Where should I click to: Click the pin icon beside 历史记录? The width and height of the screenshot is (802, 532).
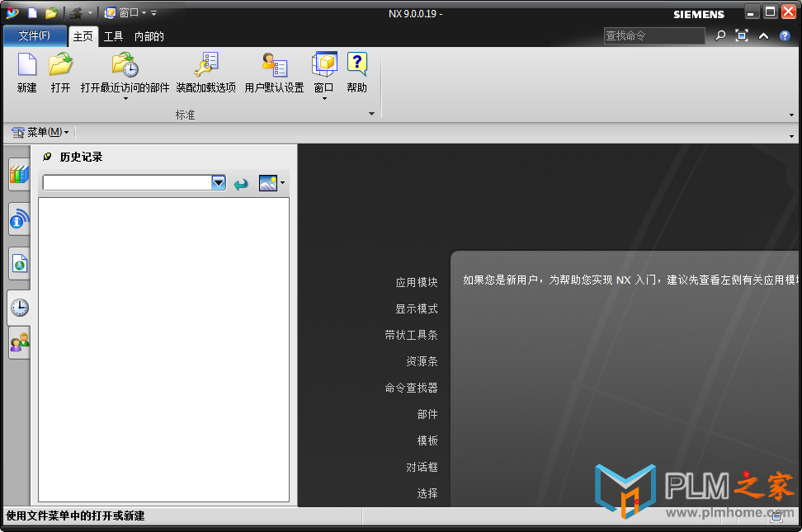[x=47, y=157]
